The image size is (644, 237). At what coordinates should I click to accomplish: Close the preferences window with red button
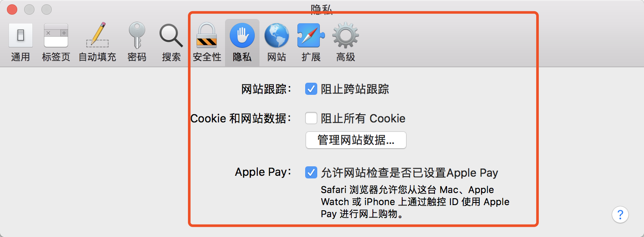tap(12, 9)
